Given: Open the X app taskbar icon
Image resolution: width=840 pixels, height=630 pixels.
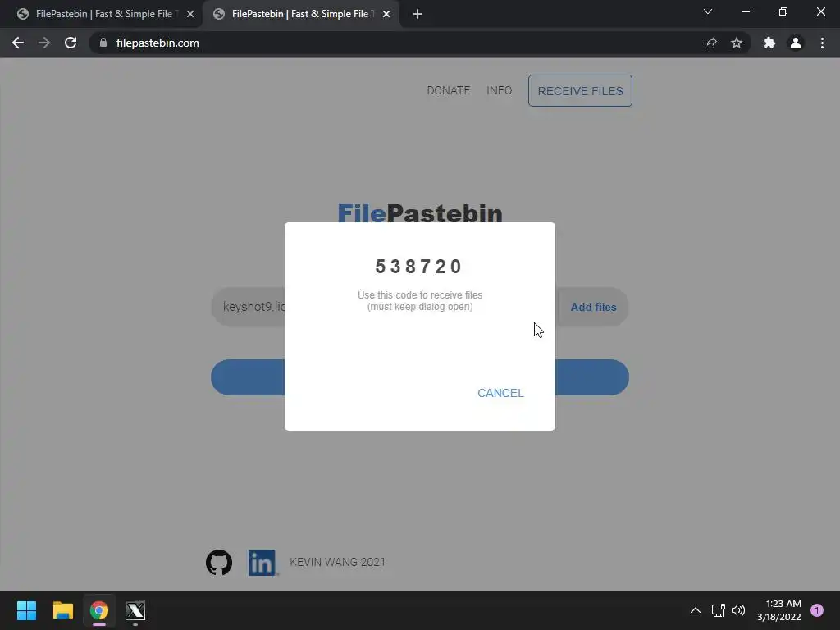Looking at the screenshot, I should coord(135,610).
